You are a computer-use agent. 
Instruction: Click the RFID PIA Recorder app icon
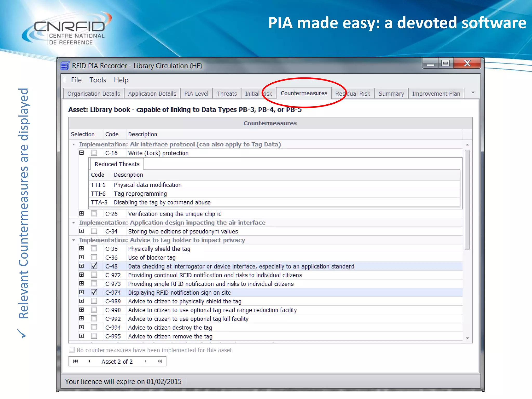click(x=65, y=65)
